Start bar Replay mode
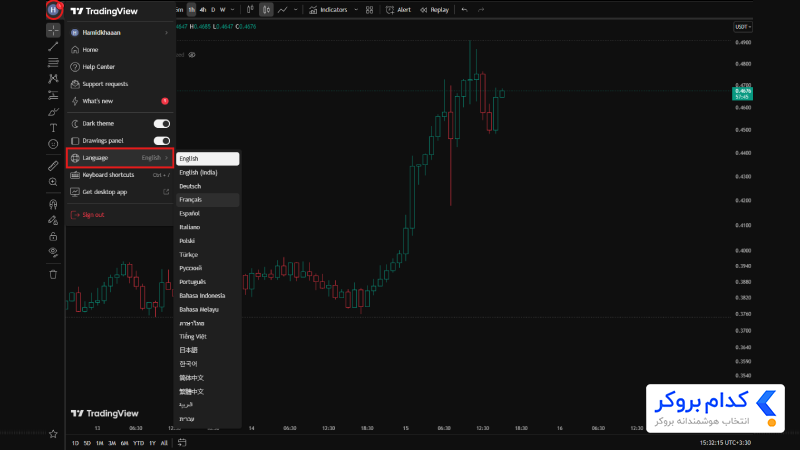This screenshot has width=800, height=450. point(435,10)
